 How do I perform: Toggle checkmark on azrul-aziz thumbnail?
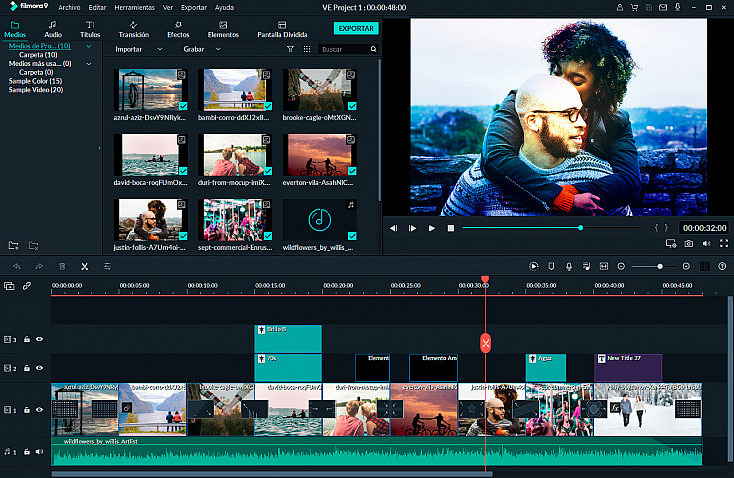[183, 106]
